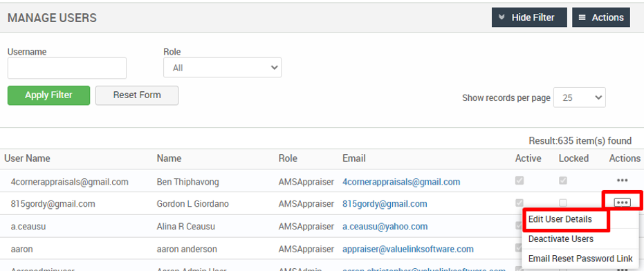Toggle Active checkbox for 4cornerappraisals
Screen dimensions: 644x271
pyautogui.click(x=519, y=180)
